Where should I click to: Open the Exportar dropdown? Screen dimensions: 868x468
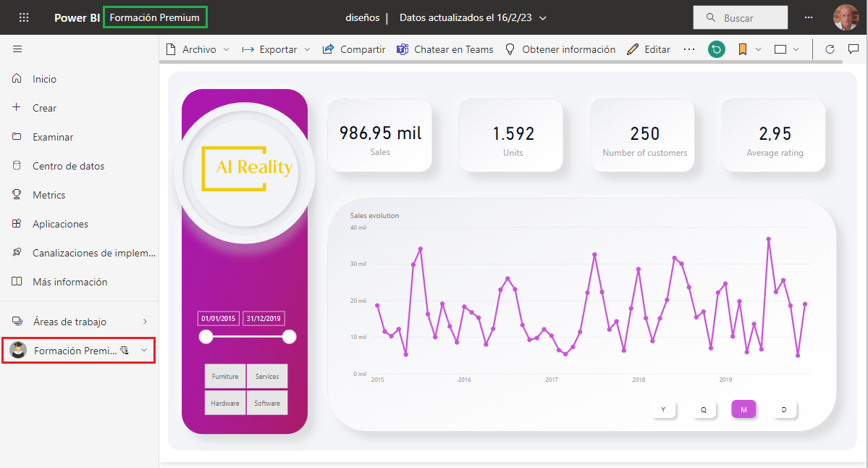tap(277, 49)
